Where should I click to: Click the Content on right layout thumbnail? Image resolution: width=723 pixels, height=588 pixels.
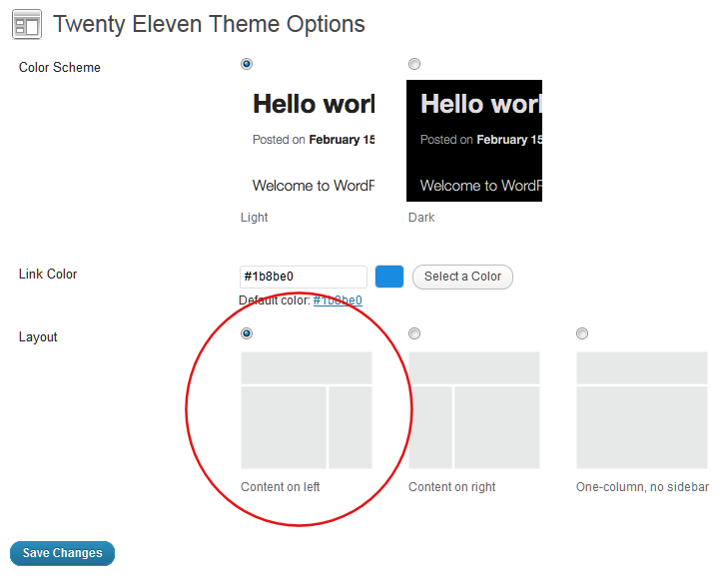click(474, 410)
